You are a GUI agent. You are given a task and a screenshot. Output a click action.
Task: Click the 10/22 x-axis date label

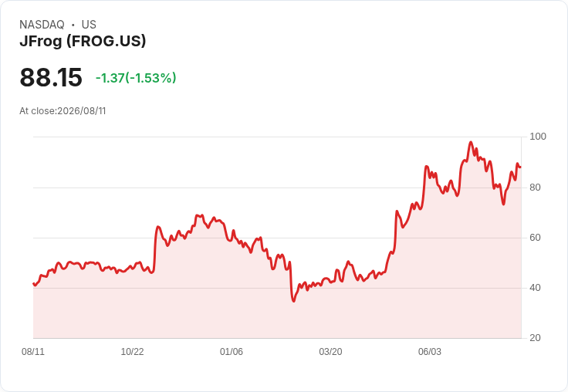[132, 351]
